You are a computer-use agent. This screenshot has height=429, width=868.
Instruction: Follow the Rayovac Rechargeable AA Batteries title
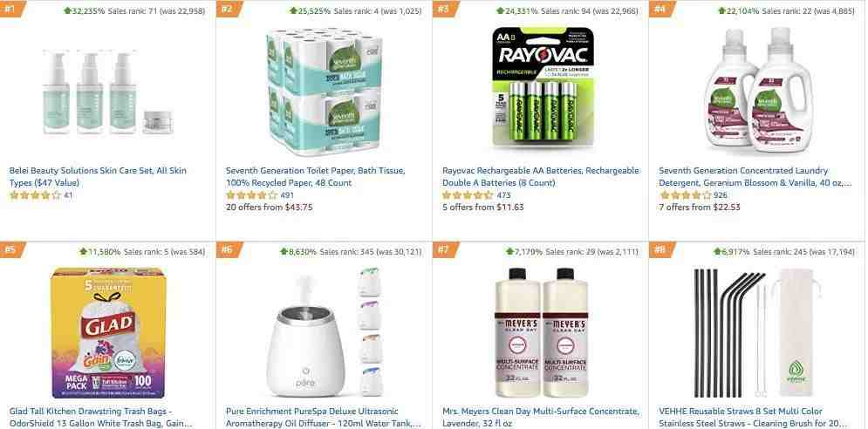tap(541, 177)
